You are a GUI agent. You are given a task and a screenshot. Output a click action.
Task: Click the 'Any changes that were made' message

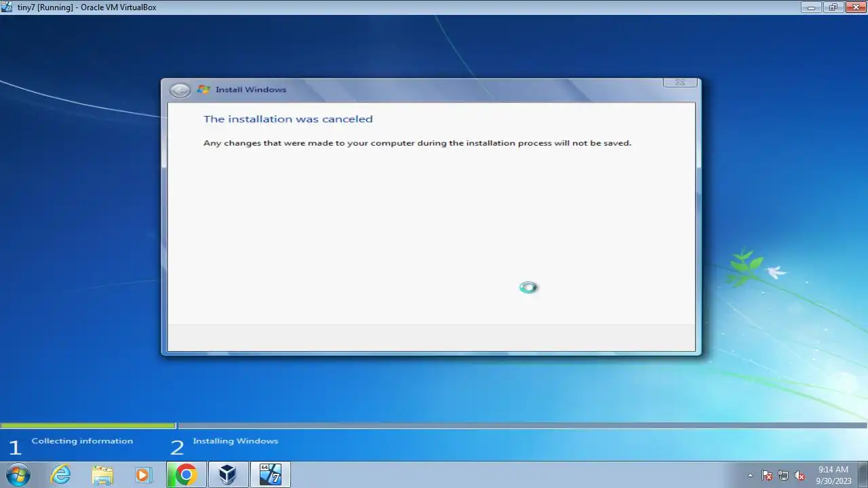(417, 143)
